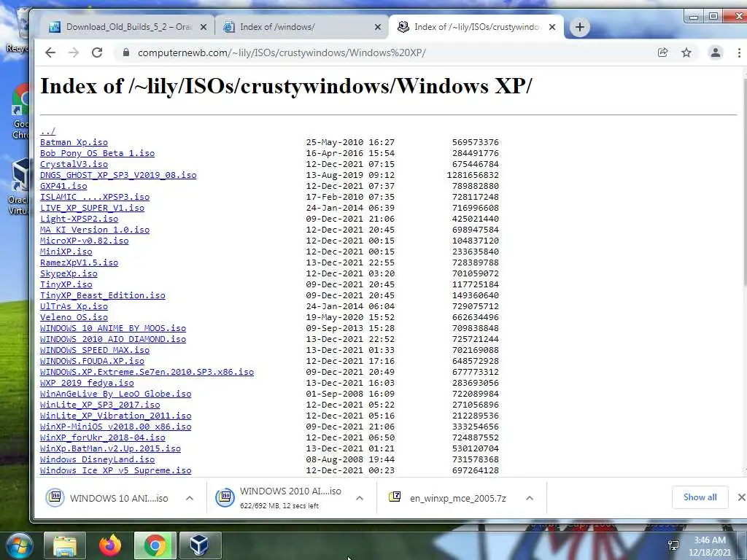This screenshot has height=560, width=747.
Task: Download Batman_Xp.iso
Action: (74, 142)
